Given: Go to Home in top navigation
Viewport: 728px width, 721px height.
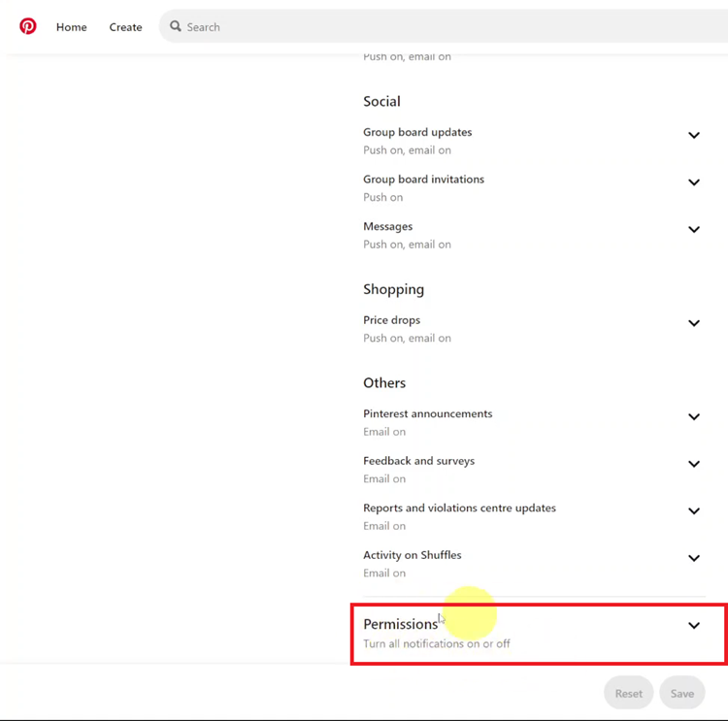Looking at the screenshot, I should (x=72, y=27).
